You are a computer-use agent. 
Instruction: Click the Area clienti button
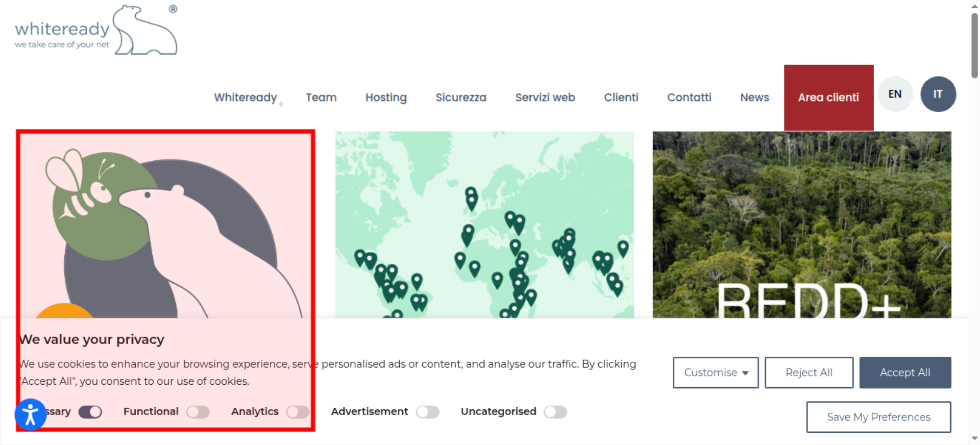829,98
